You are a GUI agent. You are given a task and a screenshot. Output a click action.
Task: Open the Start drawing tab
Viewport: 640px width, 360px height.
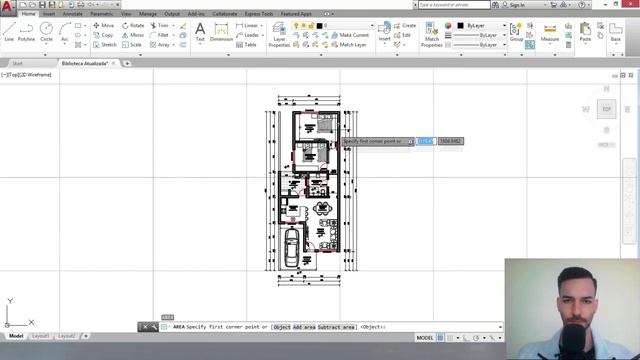(18, 63)
